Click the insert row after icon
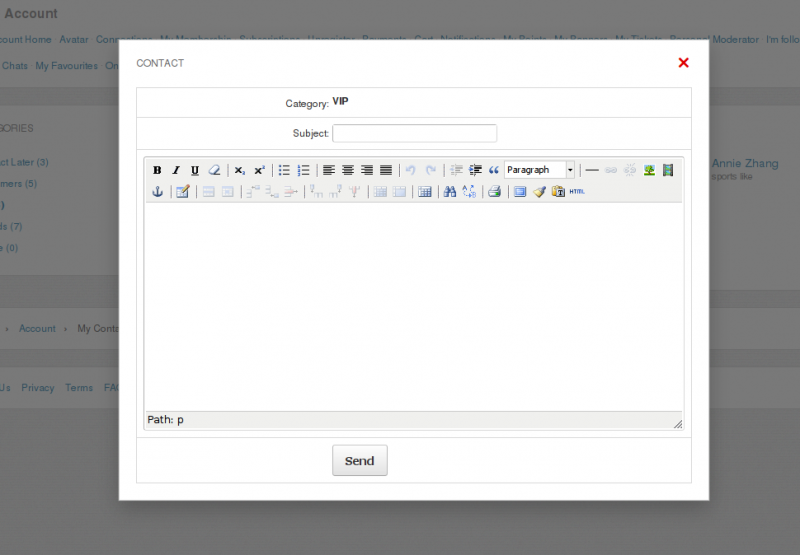The height and width of the screenshot is (555, 800). (272, 192)
